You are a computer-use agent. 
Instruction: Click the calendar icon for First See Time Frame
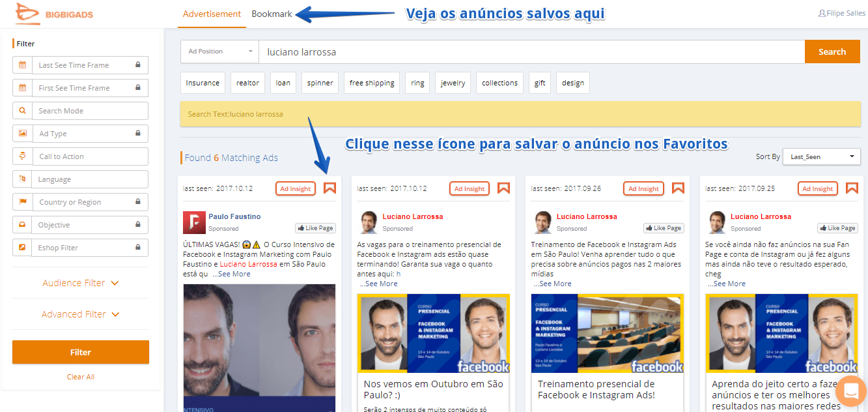(x=23, y=88)
